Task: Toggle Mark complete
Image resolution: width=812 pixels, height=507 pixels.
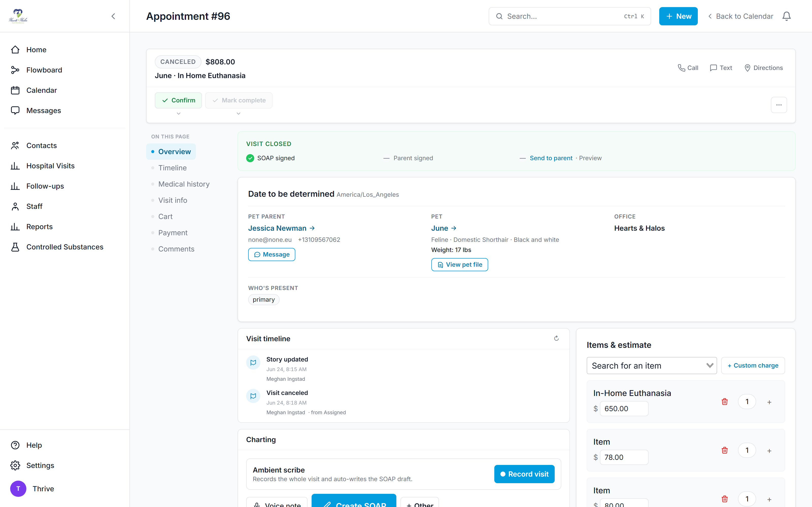Action: [239, 100]
